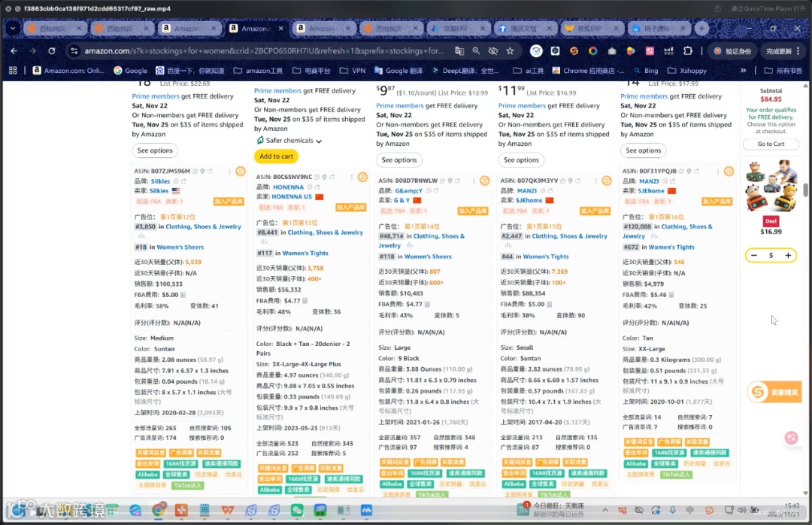The width and height of the screenshot is (812, 525).
Task: Go back to the previous page in Chrome
Action: tap(14, 51)
